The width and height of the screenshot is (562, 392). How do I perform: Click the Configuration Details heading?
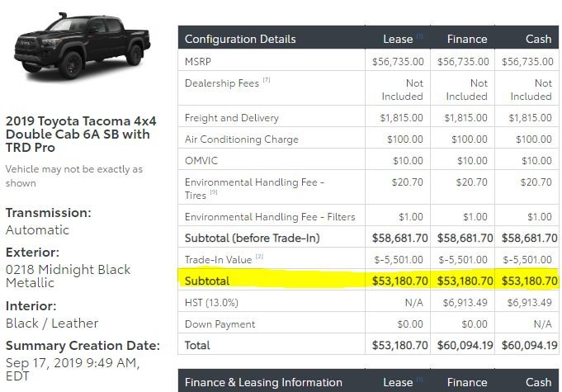[240, 39]
